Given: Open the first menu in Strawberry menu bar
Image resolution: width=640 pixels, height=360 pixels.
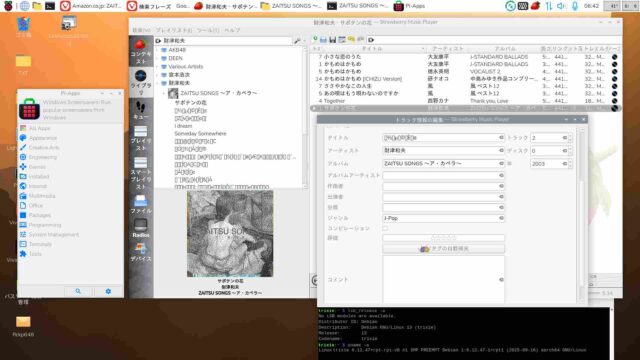Looking at the screenshot, I should [141, 30].
